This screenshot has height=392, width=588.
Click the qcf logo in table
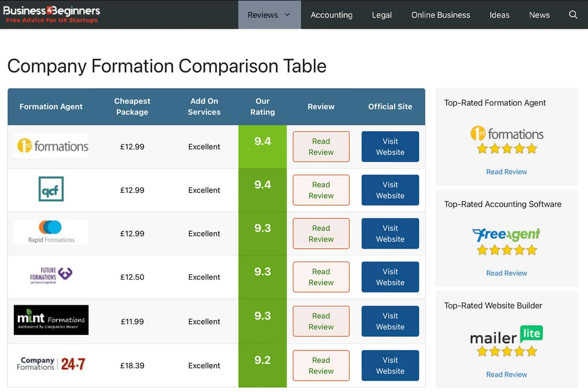(51, 189)
